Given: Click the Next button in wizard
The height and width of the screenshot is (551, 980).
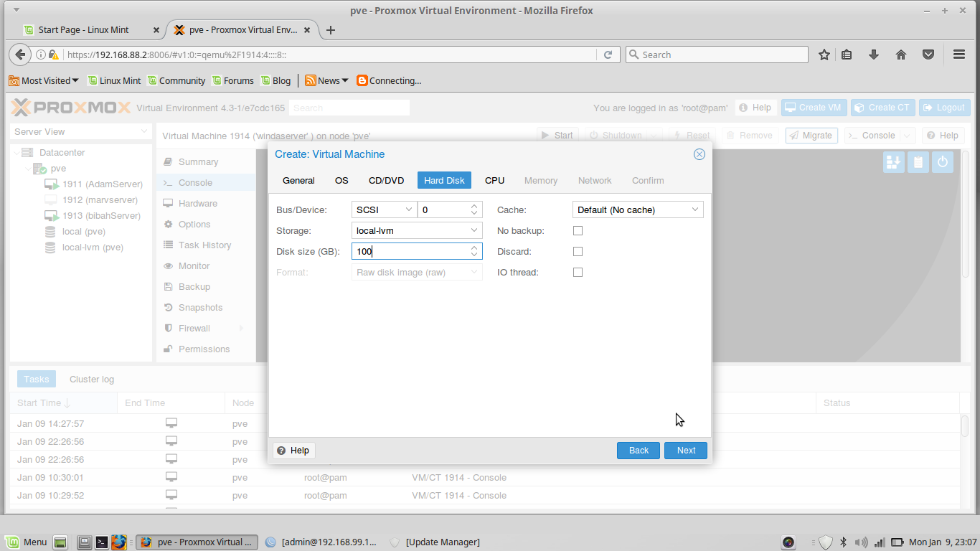Looking at the screenshot, I should tap(686, 451).
